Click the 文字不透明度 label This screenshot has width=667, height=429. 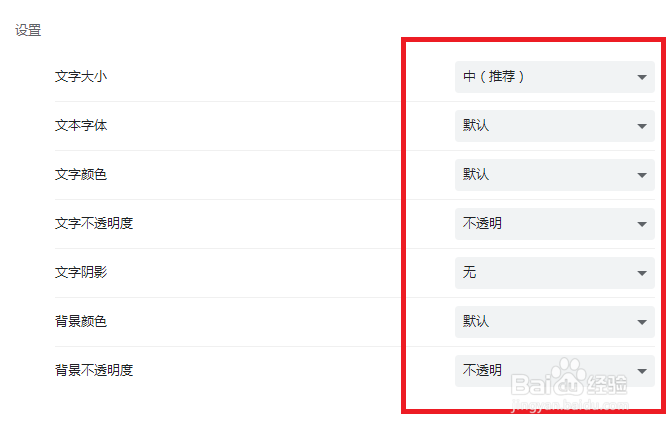point(94,224)
